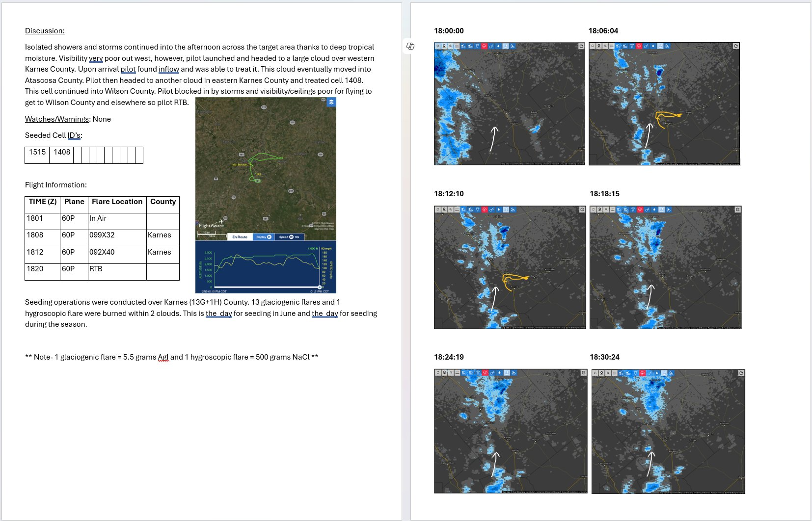Viewport: 812px width, 521px height.
Task: Click the 'Discussion:' heading
Action: coord(45,31)
